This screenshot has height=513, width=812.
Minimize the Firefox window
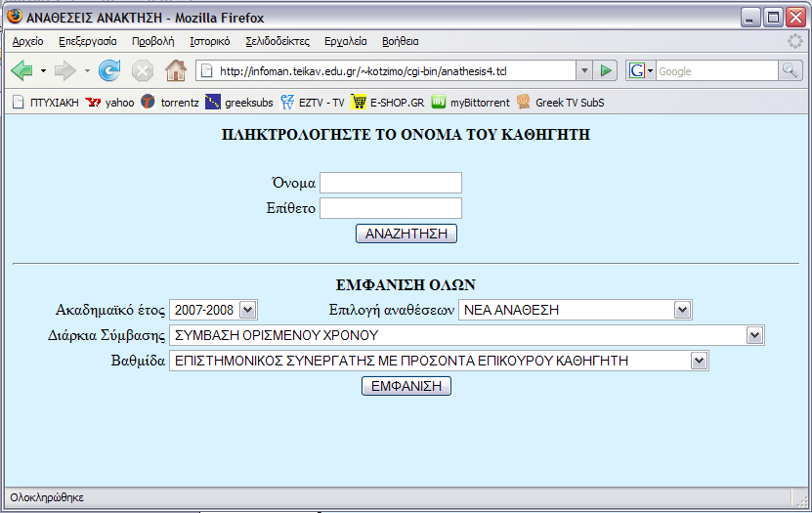click(x=749, y=18)
